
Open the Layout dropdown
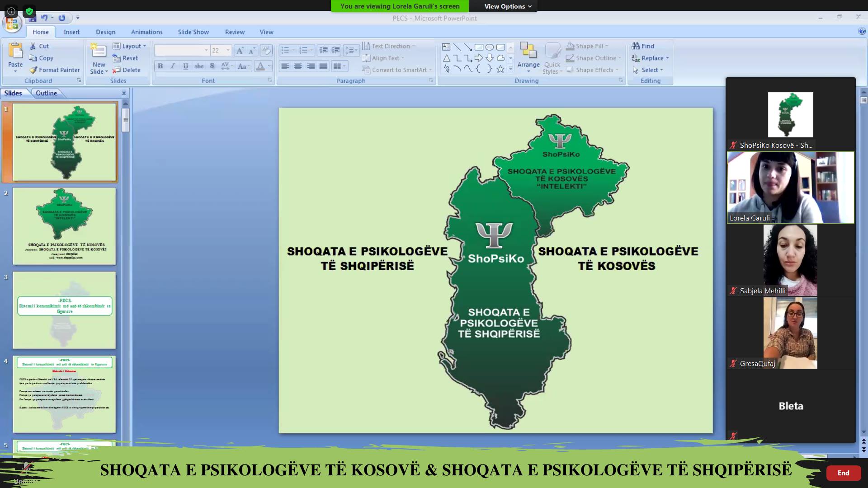click(129, 46)
